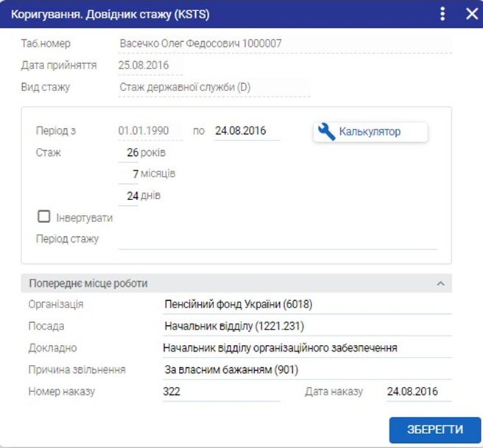This screenshot has width=483, height=448.
Task: Click the Період з start date field
Action: [x=149, y=131]
